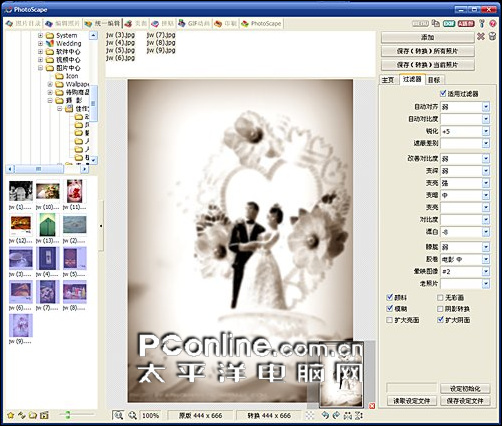Image resolution: width=502 pixels, height=426 pixels.
Task: Select jw (7).jpg in file list
Action: coord(161,35)
